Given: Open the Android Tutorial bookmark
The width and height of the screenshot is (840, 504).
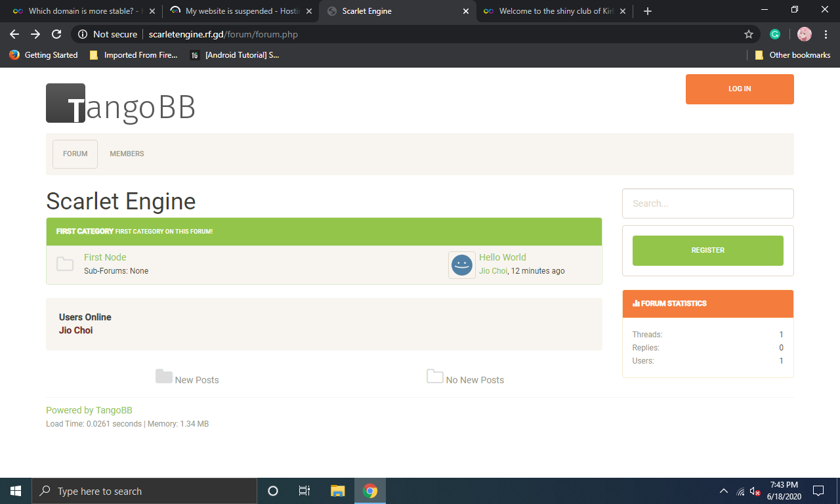Looking at the screenshot, I should point(235,55).
